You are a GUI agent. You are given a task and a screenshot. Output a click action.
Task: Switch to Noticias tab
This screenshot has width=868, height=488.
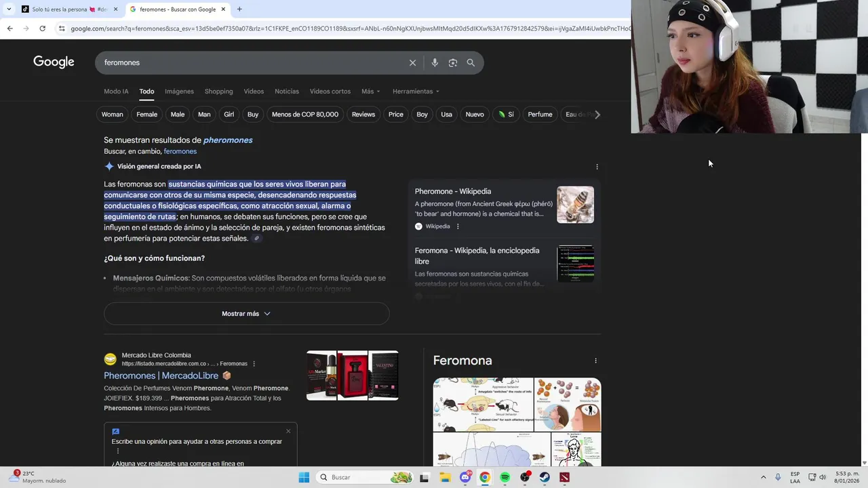click(287, 91)
